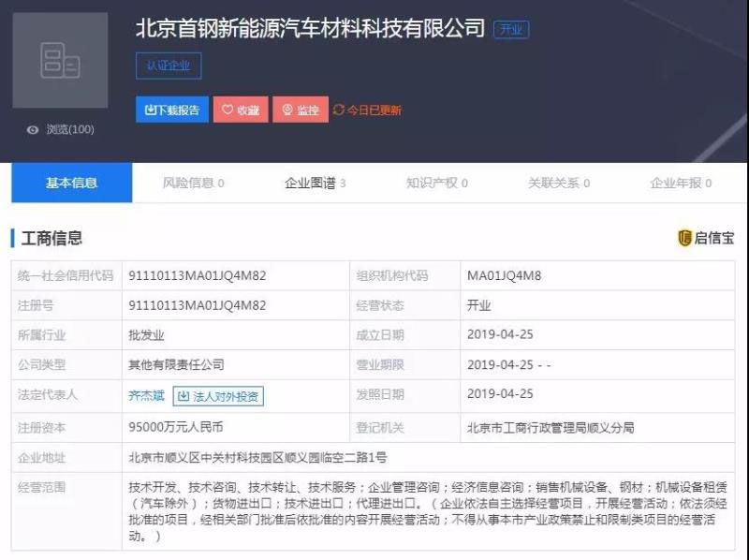This screenshot has height=560, width=749.
Task: Click the heart icon to 收藏 company
Action: click(x=228, y=111)
